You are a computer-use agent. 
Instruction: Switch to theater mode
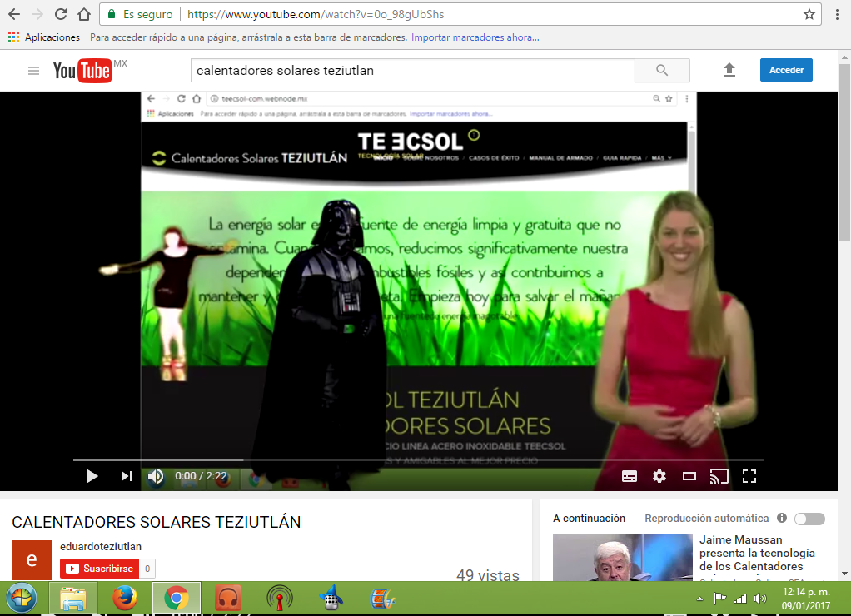pos(689,476)
